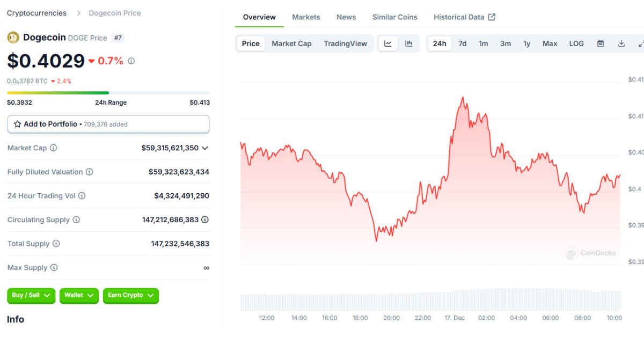Follow the Cryptocurrencies breadcrumb link
The height and width of the screenshot is (337, 644).
(x=36, y=13)
